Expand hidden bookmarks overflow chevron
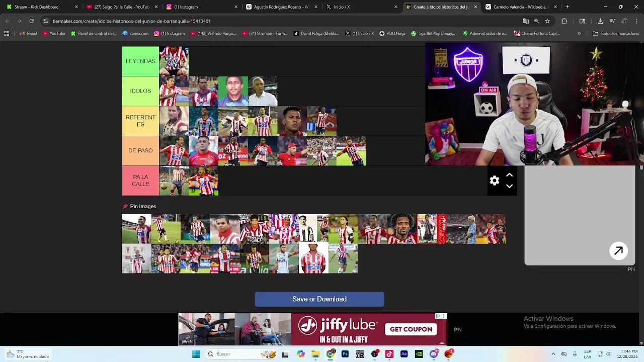Screen dimensions: 644x362 [x=579, y=34]
